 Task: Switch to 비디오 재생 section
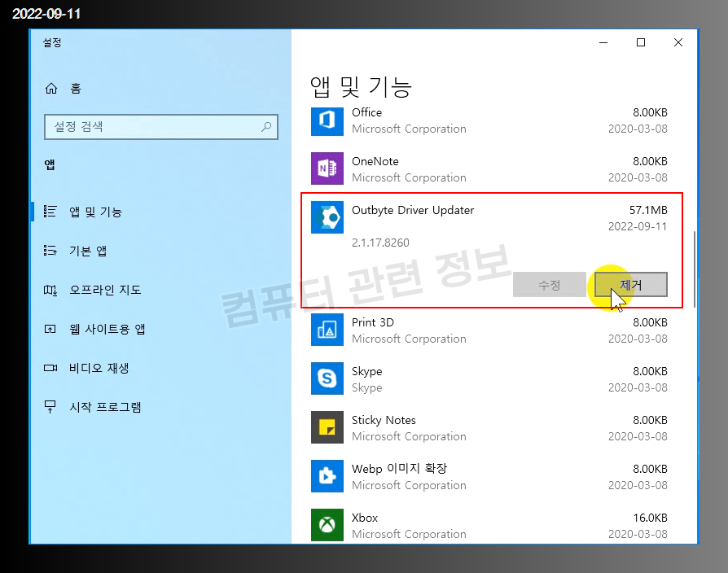[x=99, y=368]
